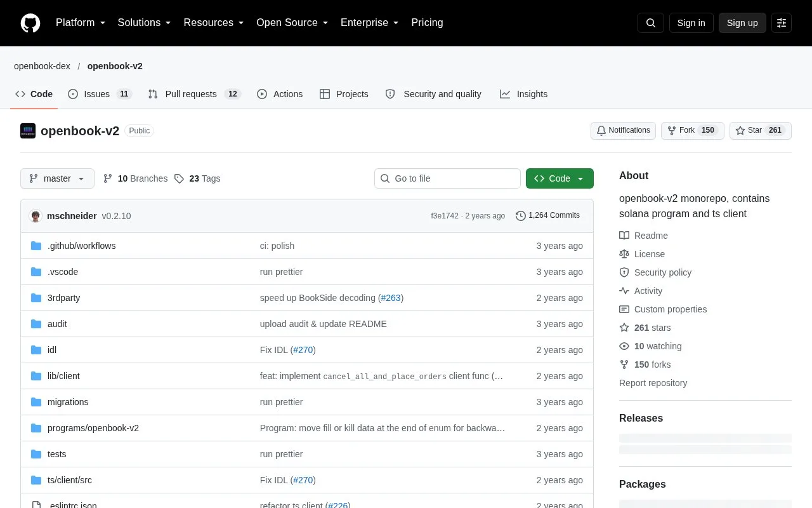Open the mschneider author link
812x508 pixels.
click(x=72, y=216)
